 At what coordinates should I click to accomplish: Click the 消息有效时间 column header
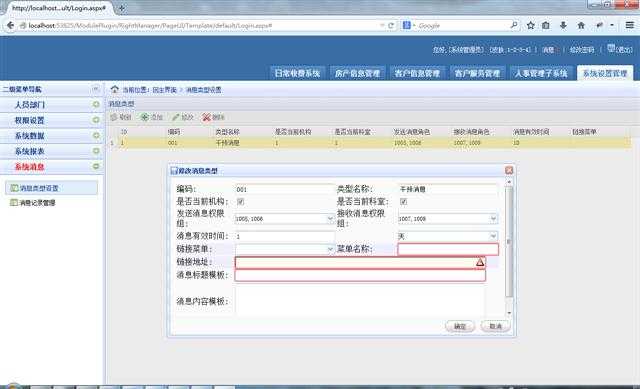tap(531, 132)
